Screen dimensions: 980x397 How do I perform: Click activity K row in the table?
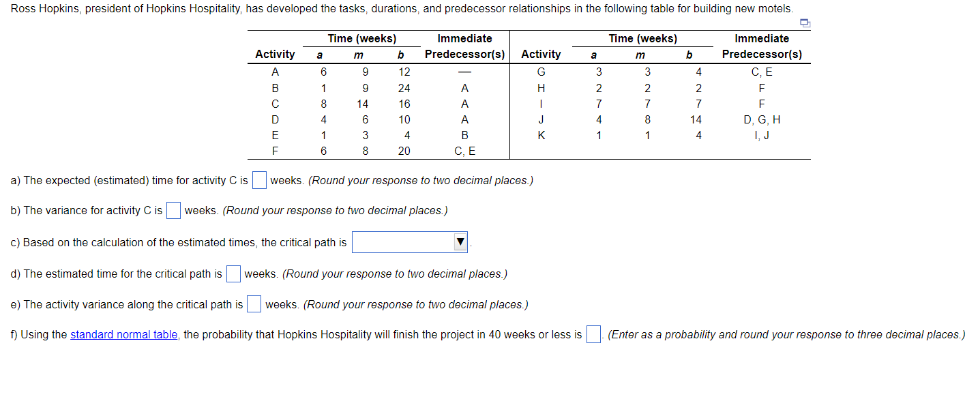click(541, 135)
